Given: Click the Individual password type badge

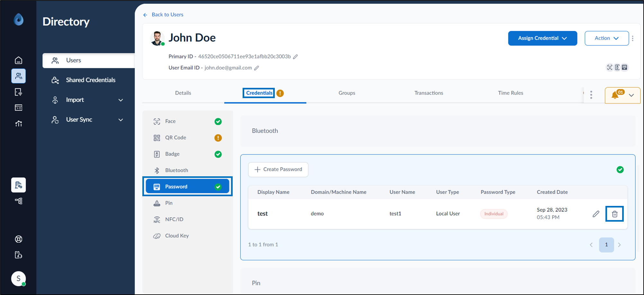Looking at the screenshot, I should point(494,214).
